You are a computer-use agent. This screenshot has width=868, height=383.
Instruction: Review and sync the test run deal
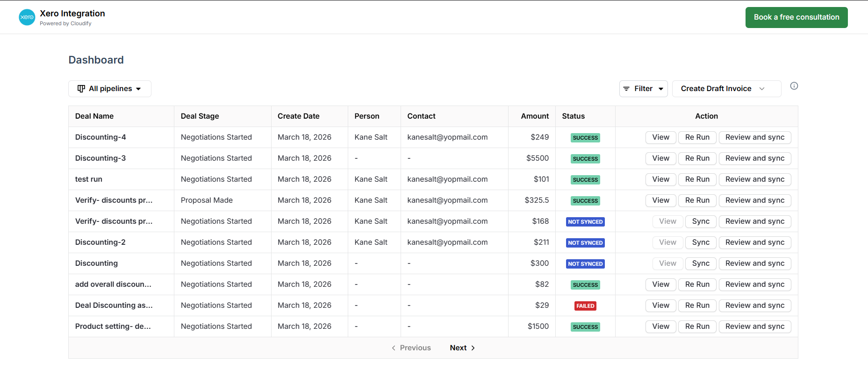(x=755, y=179)
